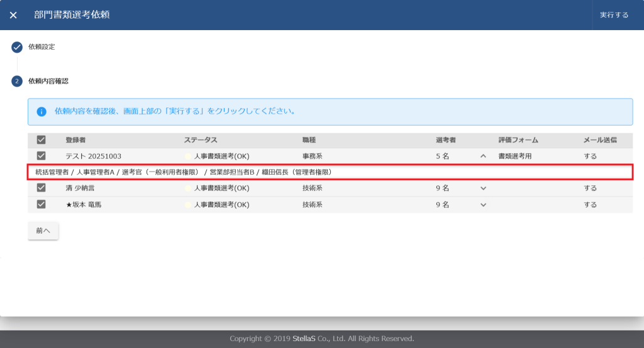
Task: Toggle the select-all checkbox in the table header
Action: 42,140
